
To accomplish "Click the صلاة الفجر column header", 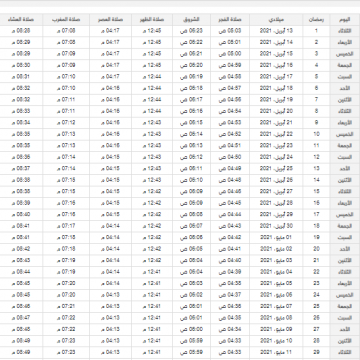I will [230, 19].
